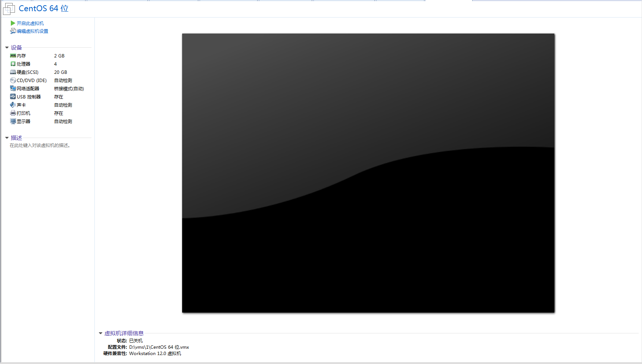Click the processor count value 4
Image resolution: width=642 pixels, height=364 pixels.
(55, 64)
